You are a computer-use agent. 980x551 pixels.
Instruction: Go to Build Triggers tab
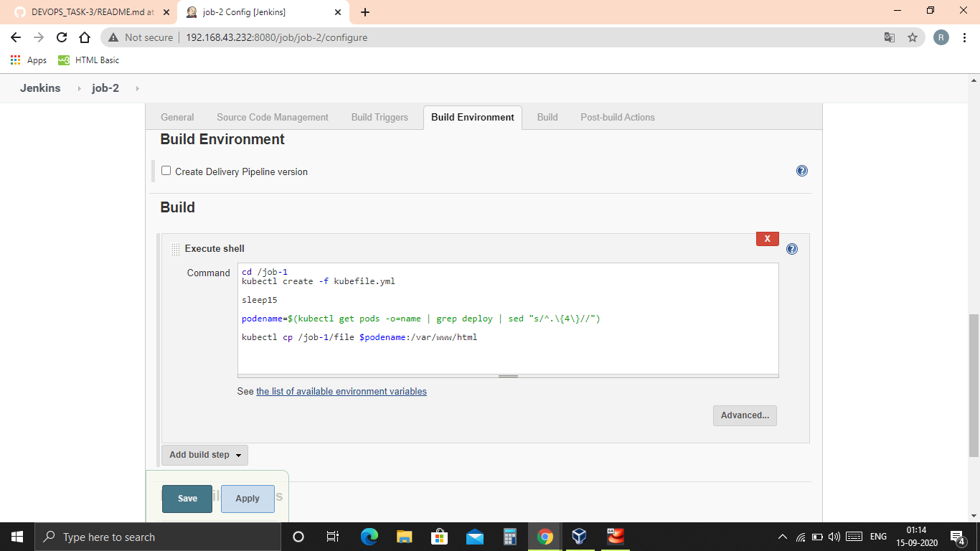pos(380,117)
